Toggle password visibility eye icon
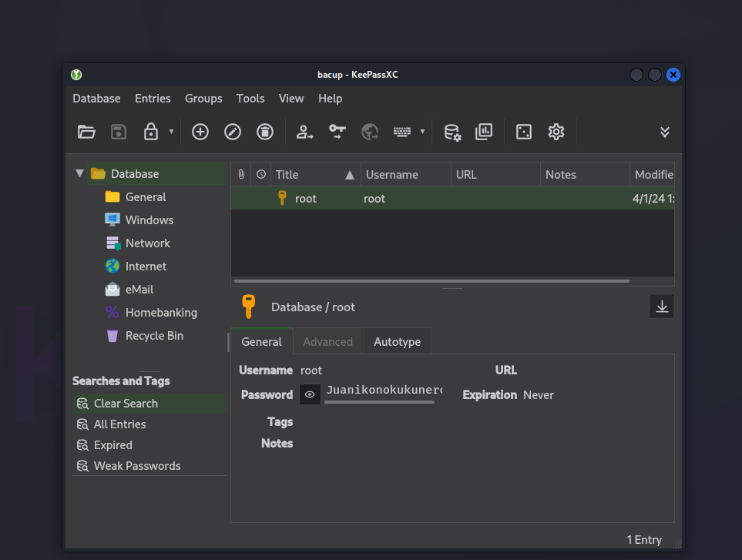The image size is (742, 560). (310, 394)
